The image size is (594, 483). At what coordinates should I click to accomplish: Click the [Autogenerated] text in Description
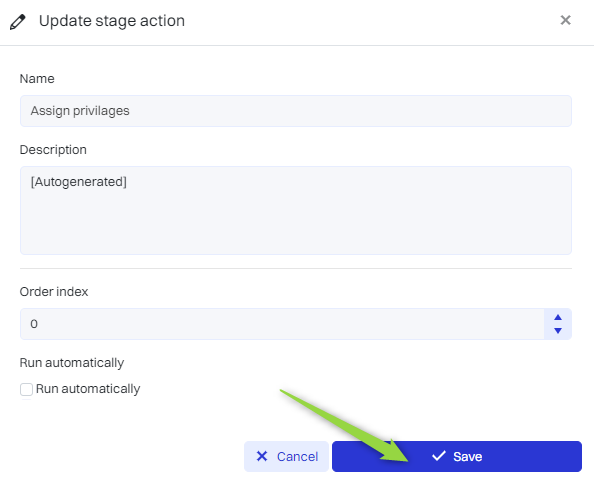point(79,182)
